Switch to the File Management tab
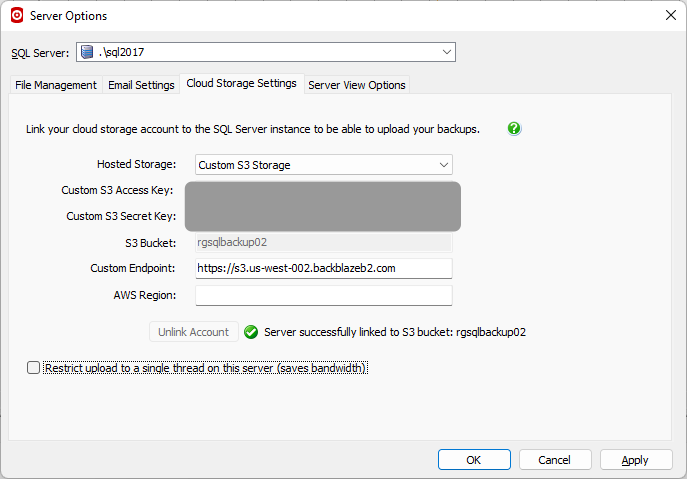This screenshot has width=687, height=479. pyautogui.click(x=56, y=85)
